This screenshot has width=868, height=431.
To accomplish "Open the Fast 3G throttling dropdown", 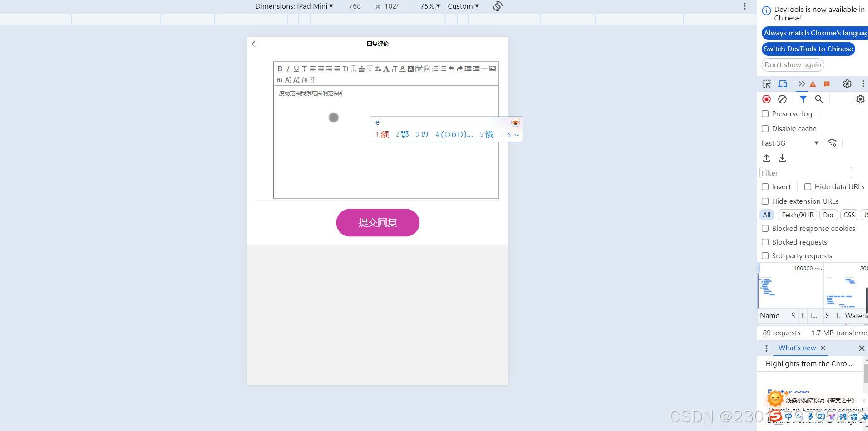I will pos(790,143).
